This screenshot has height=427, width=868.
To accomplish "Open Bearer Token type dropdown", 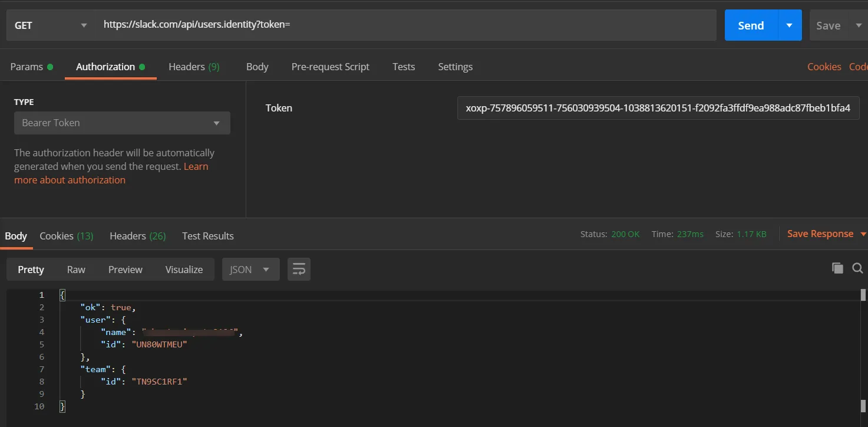I will pos(122,123).
